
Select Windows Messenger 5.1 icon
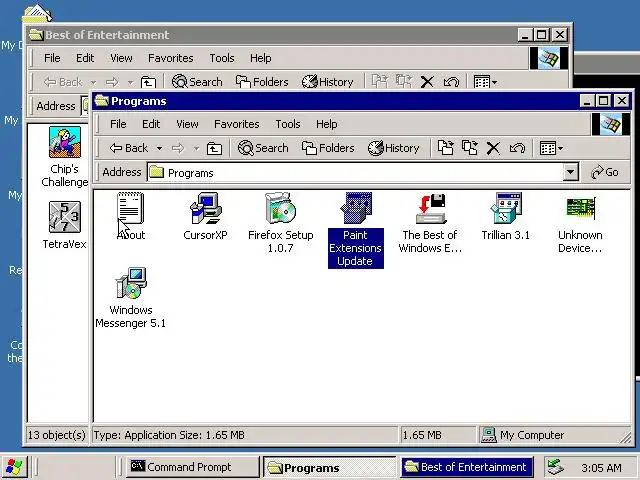(131, 283)
